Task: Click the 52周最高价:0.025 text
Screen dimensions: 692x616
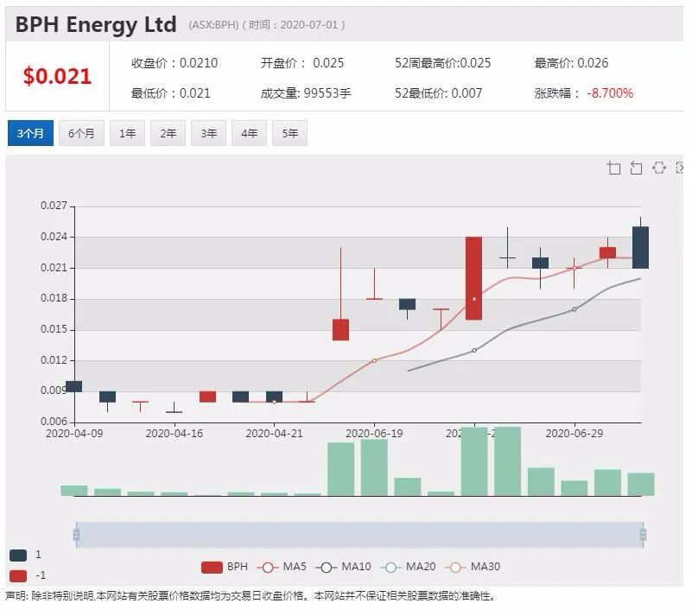Action: [442, 63]
